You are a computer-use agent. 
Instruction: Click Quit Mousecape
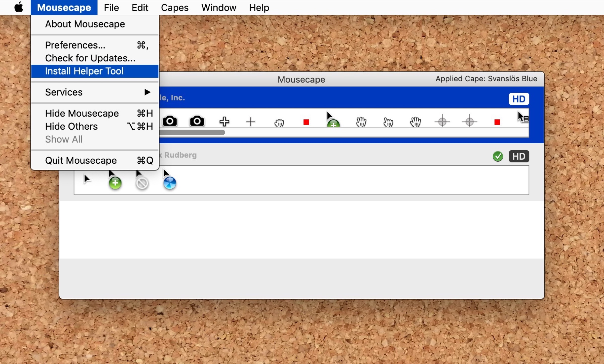tap(81, 160)
